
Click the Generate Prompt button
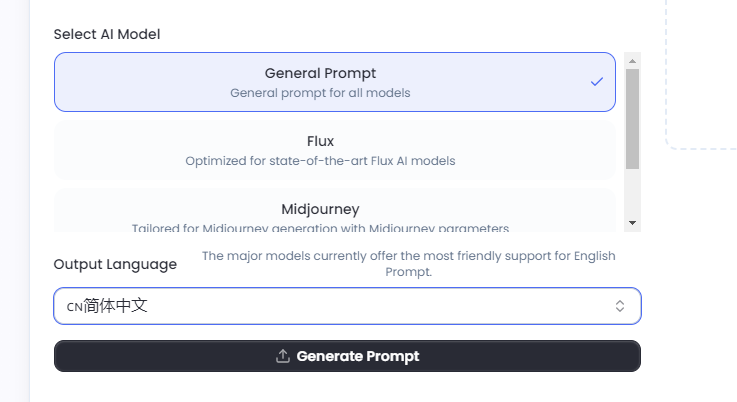(x=347, y=356)
